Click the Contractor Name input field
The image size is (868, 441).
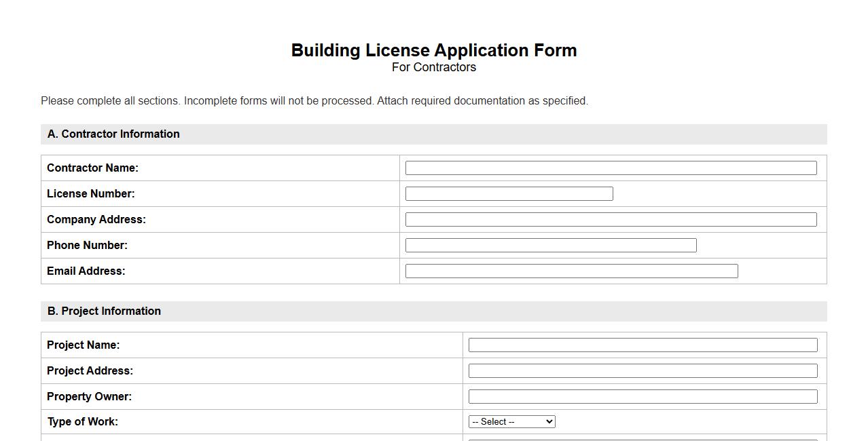611,168
